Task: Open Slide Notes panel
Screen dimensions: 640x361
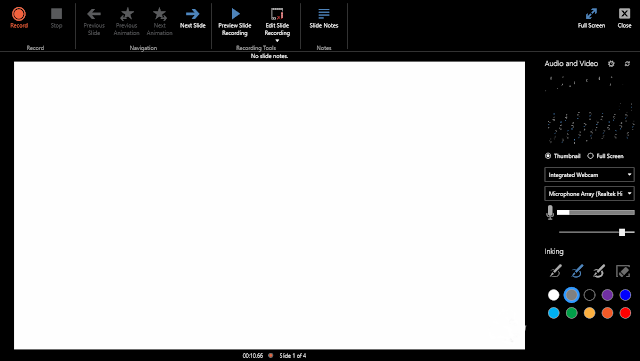Action: point(324,18)
